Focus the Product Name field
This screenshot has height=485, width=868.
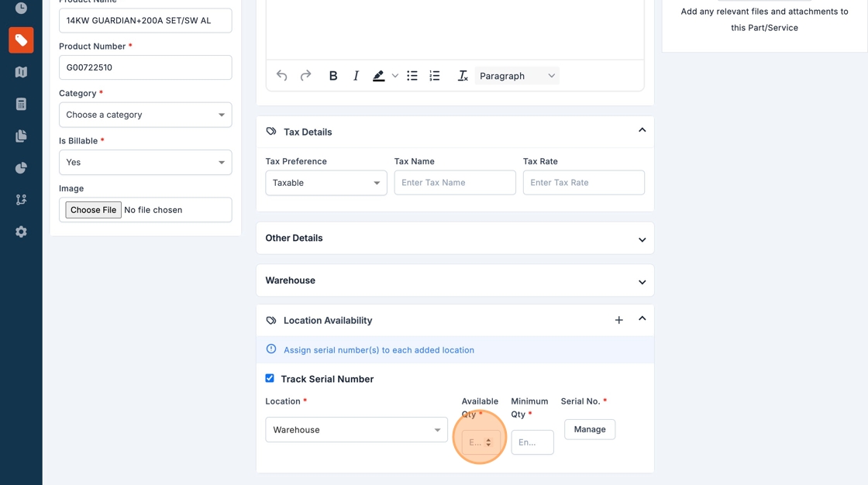coord(146,20)
